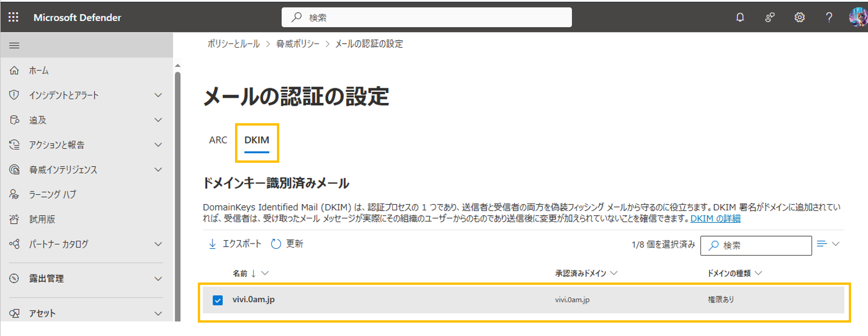Expand the アクションと報告 chevron
The image size is (868, 336).
coord(158,145)
